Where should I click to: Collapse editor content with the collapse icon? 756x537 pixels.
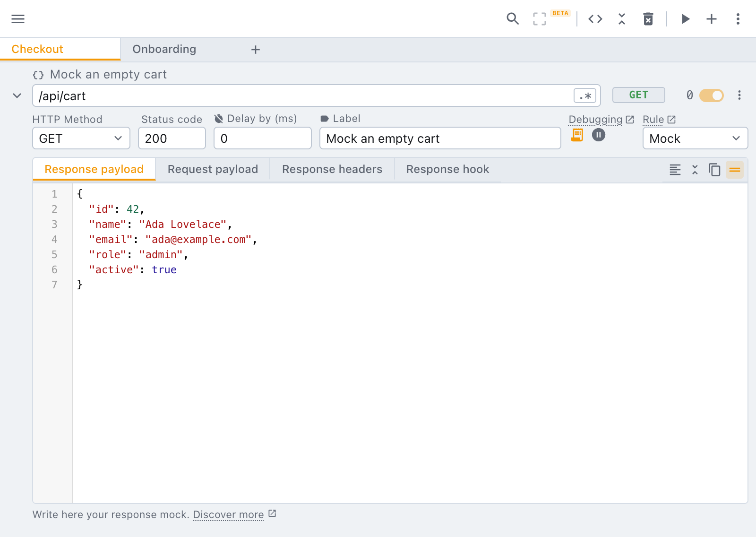695,170
